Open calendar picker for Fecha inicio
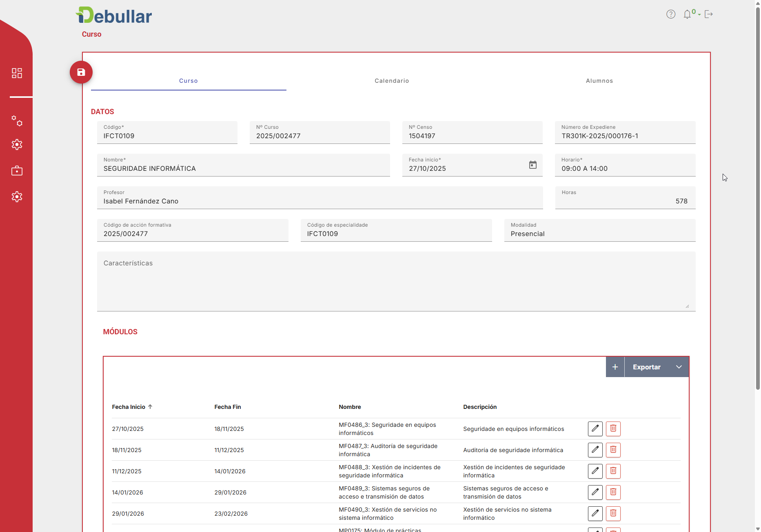Image resolution: width=761 pixels, height=532 pixels. tap(532, 165)
